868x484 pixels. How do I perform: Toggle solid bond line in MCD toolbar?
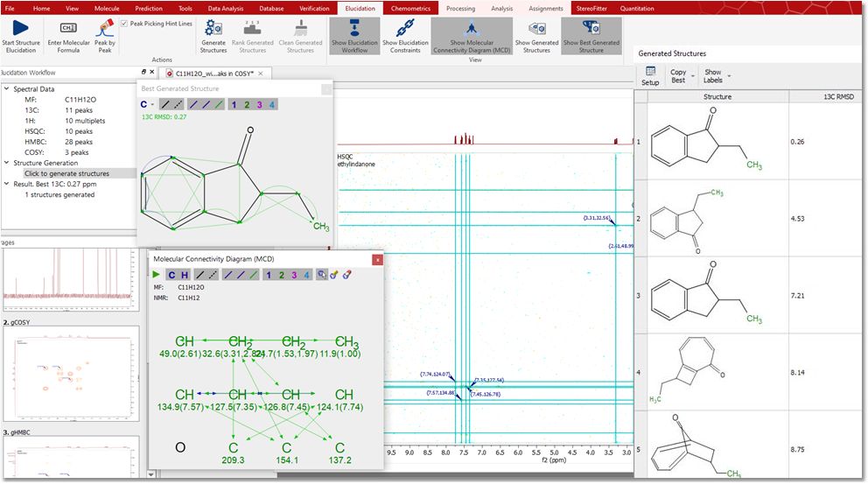pos(199,275)
